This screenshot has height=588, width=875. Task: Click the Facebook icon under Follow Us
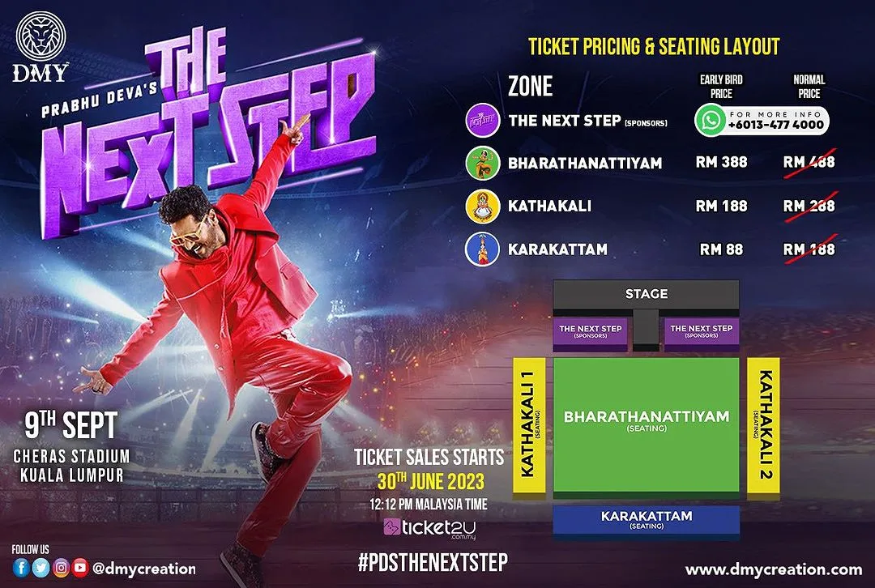click(x=22, y=568)
